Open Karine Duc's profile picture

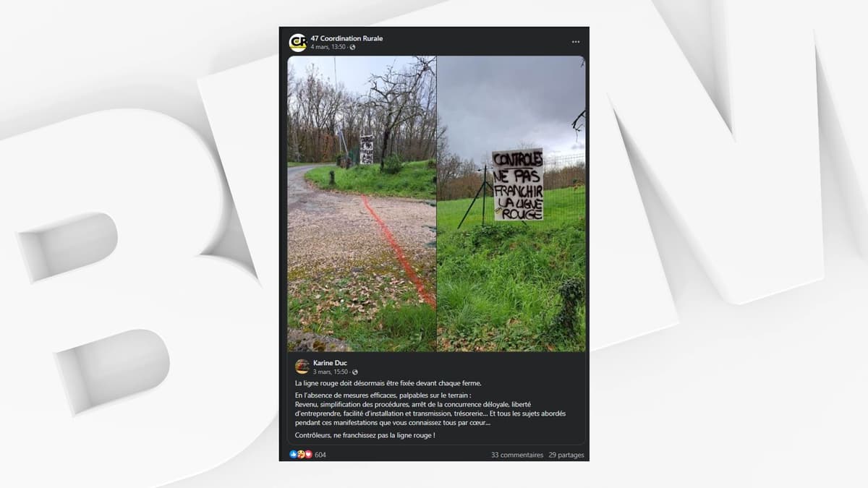pyautogui.click(x=302, y=367)
